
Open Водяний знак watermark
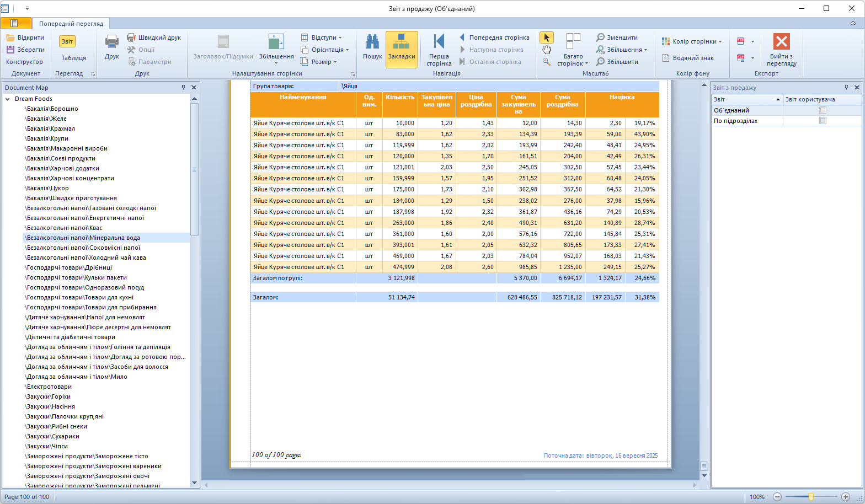(x=687, y=58)
